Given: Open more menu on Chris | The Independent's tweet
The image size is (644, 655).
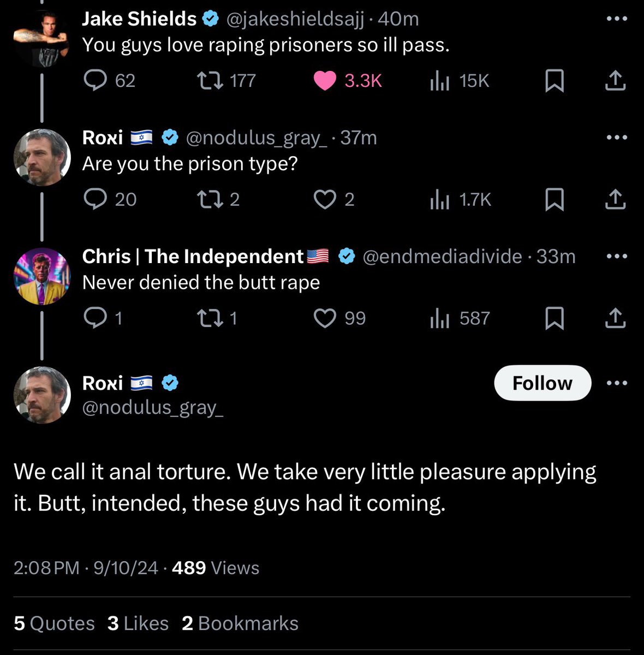Looking at the screenshot, I should [617, 256].
